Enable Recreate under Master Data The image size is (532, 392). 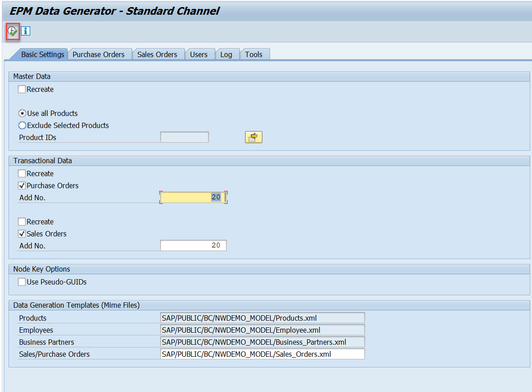pos(21,89)
